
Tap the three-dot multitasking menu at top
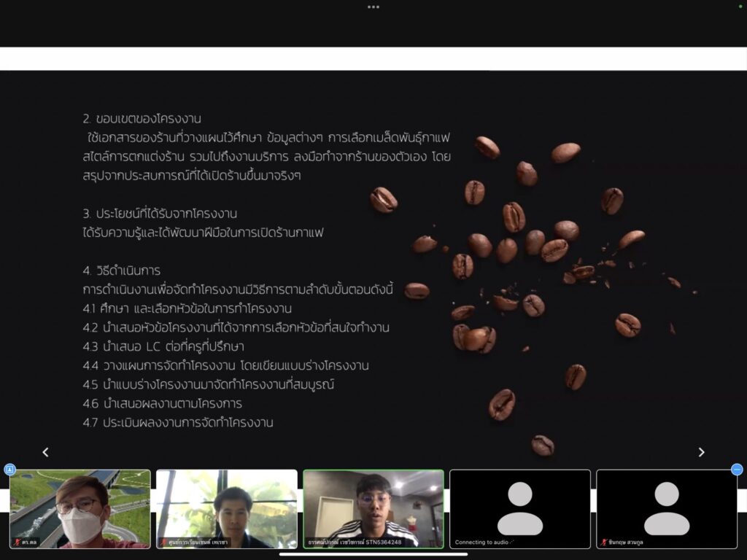[x=373, y=7]
